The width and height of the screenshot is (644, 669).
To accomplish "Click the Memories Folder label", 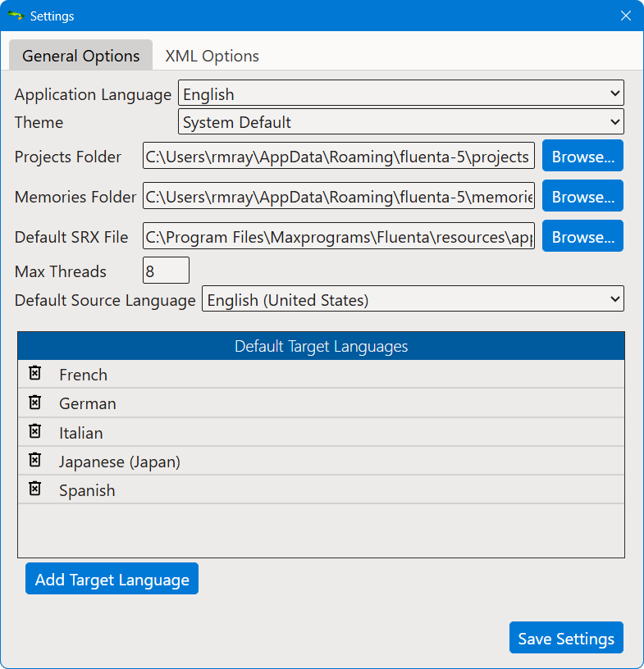I will coord(75,197).
